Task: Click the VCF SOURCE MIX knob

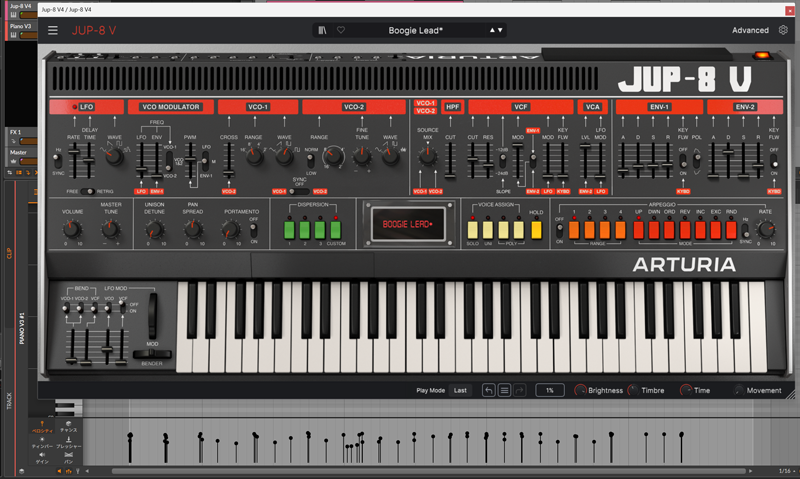Action: (428, 157)
